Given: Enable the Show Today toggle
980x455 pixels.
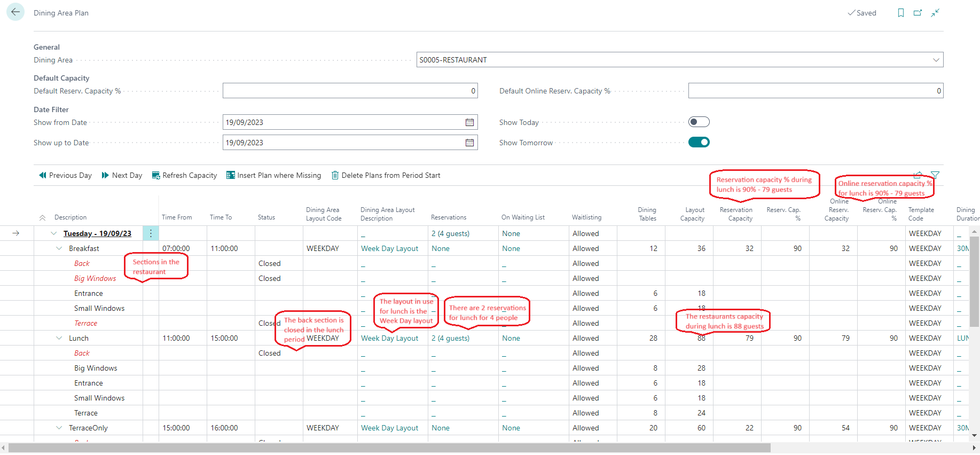Looking at the screenshot, I should point(699,122).
